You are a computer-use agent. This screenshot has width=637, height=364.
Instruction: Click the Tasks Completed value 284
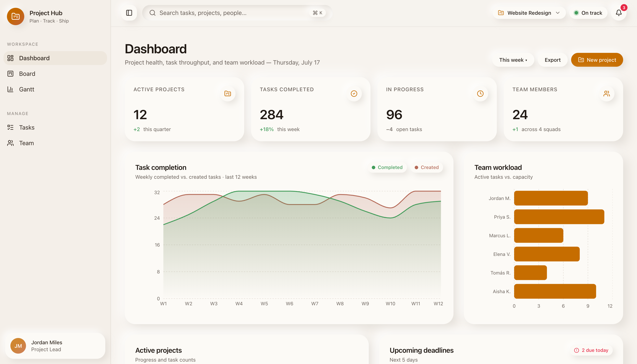(x=271, y=115)
